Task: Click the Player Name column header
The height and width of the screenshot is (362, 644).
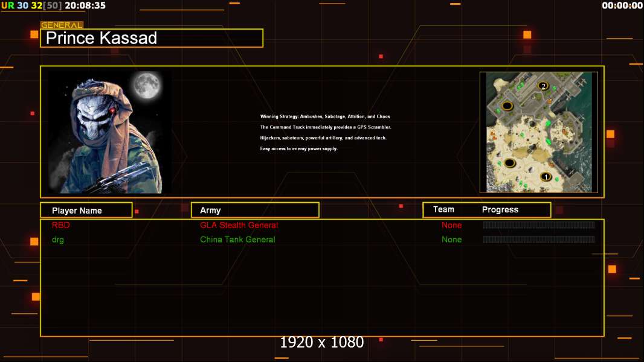Action: point(86,211)
